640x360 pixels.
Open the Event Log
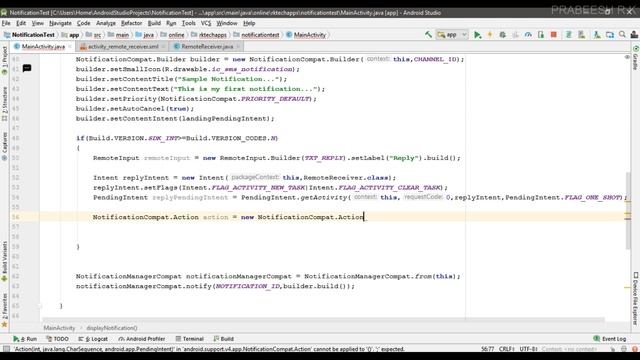(610, 339)
